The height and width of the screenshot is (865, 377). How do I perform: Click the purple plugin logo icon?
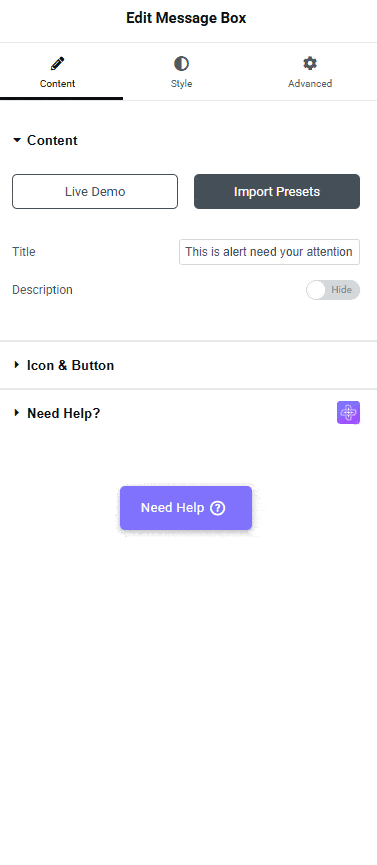(x=348, y=413)
